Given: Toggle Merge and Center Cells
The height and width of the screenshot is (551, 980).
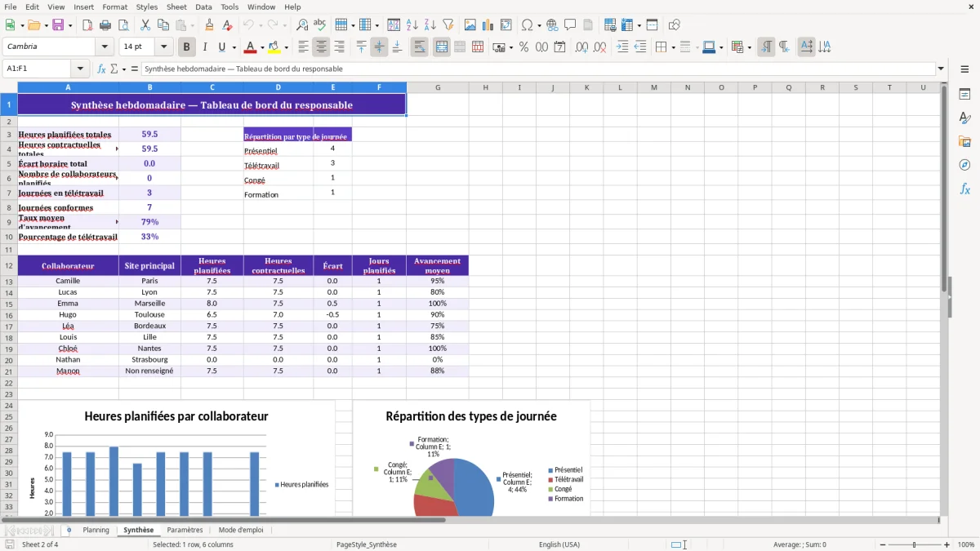Looking at the screenshot, I should [x=442, y=47].
